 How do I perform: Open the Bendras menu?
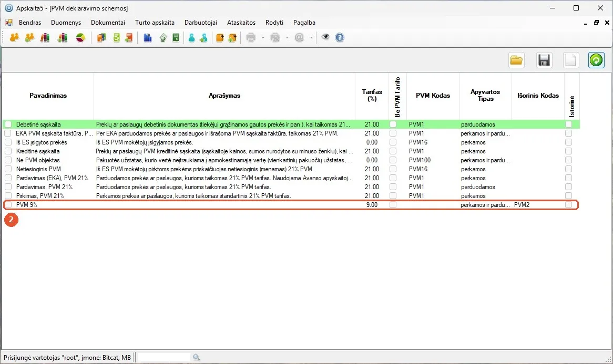(30, 23)
